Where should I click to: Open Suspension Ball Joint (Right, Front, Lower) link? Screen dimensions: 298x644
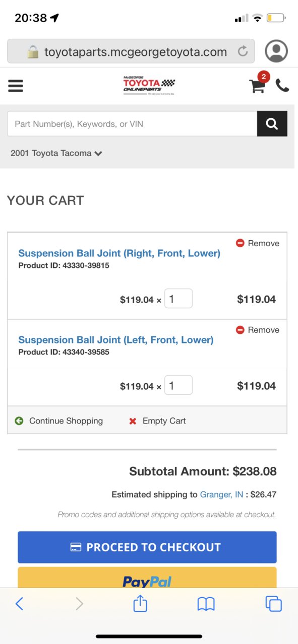[x=120, y=253]
